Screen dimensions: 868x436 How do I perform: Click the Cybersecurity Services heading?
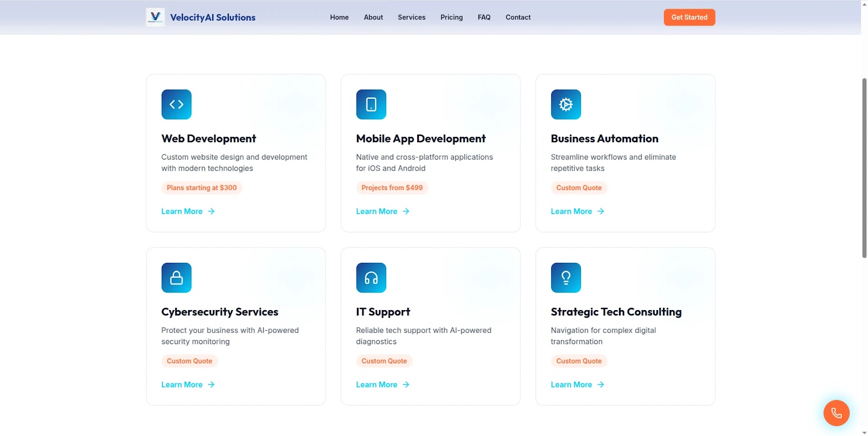[x=220, y=312]
